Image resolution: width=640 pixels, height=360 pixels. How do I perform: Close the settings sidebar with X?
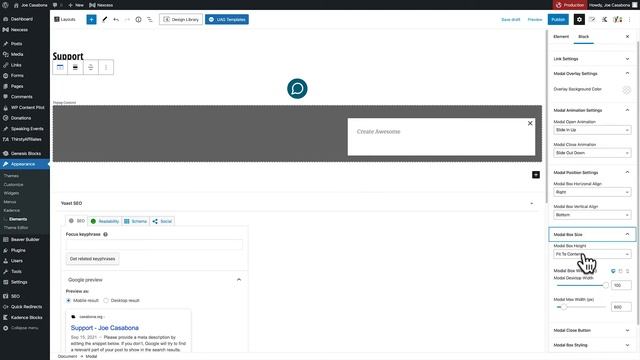pos(627,37)
